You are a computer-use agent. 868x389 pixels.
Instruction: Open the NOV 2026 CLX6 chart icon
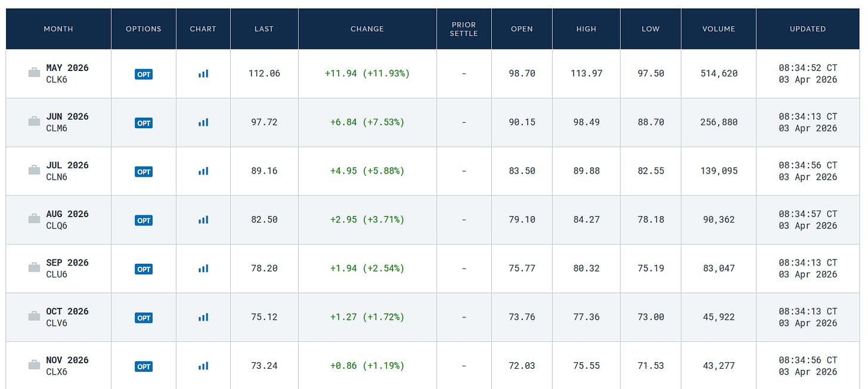tap(203, 366)
